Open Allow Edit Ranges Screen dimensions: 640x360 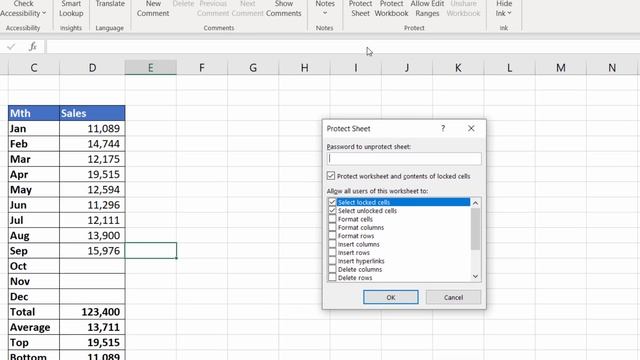coord(427,9)
